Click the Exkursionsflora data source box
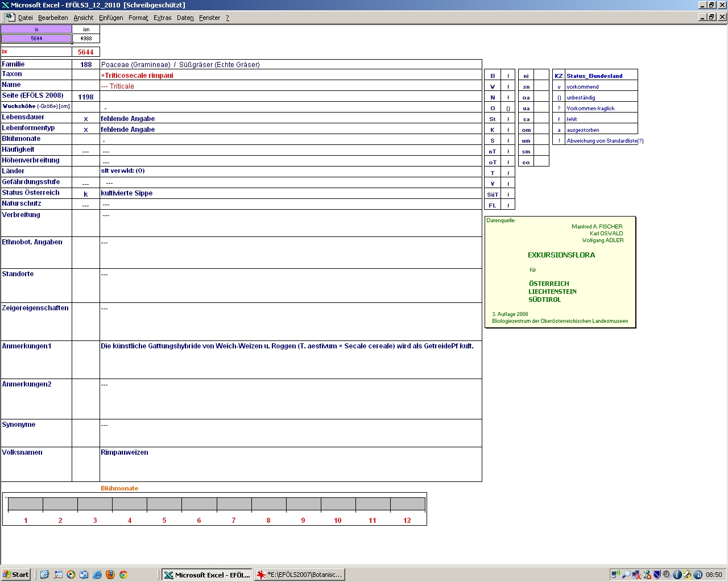Image resolution: width=728 pixels, height=582 pixels. coord(560,272)
